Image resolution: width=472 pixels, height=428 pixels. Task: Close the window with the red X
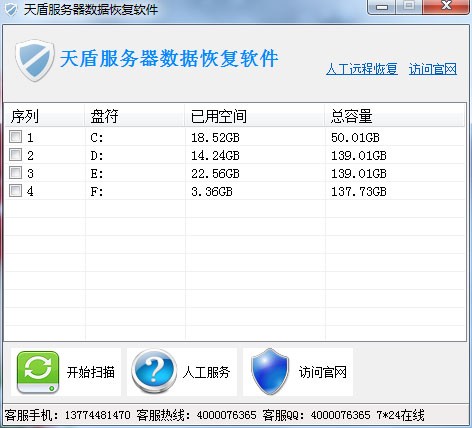coord(446,6)
